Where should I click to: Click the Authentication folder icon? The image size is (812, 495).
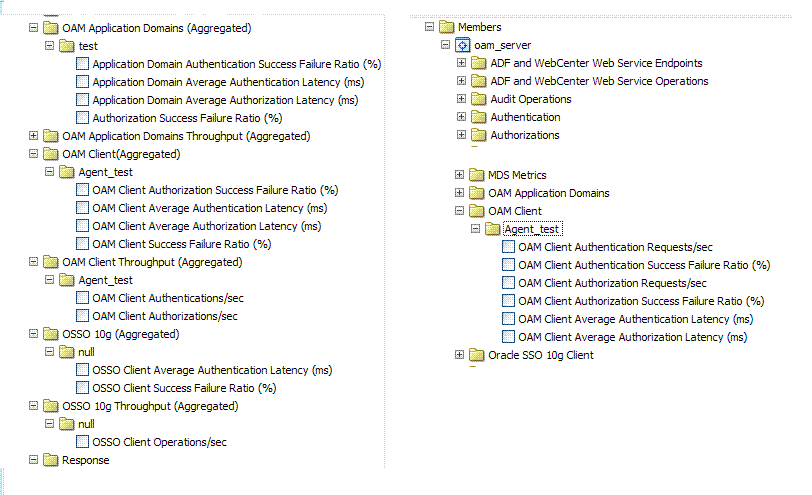point(479,117)
